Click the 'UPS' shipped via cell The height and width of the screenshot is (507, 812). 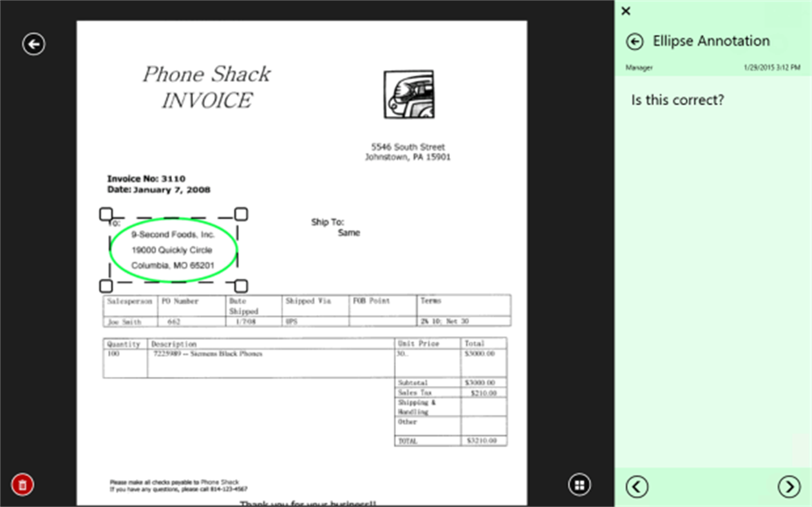pos(291,321)
